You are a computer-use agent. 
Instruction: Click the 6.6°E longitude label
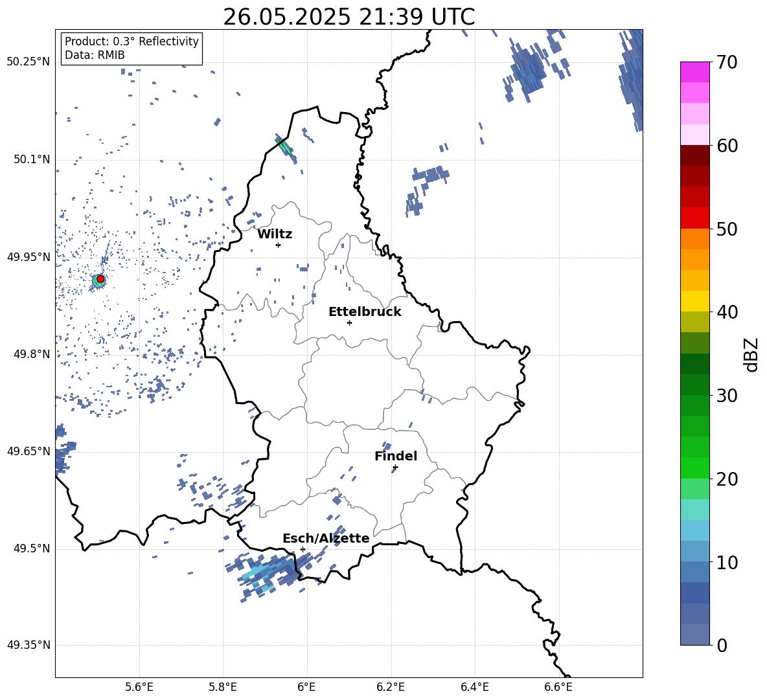coord(558,687)
